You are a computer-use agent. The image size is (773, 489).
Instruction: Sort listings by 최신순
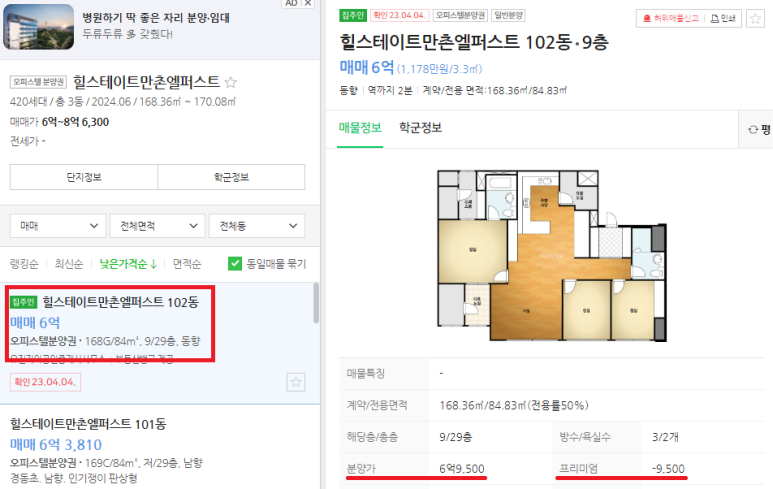(x=69, y=264)
